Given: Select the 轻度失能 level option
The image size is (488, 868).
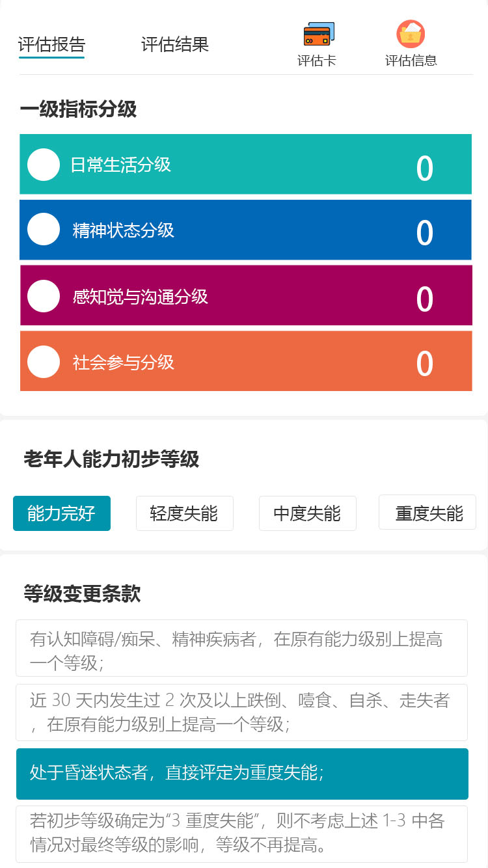Looking at the screenshot, I should (x=184, y=513).
